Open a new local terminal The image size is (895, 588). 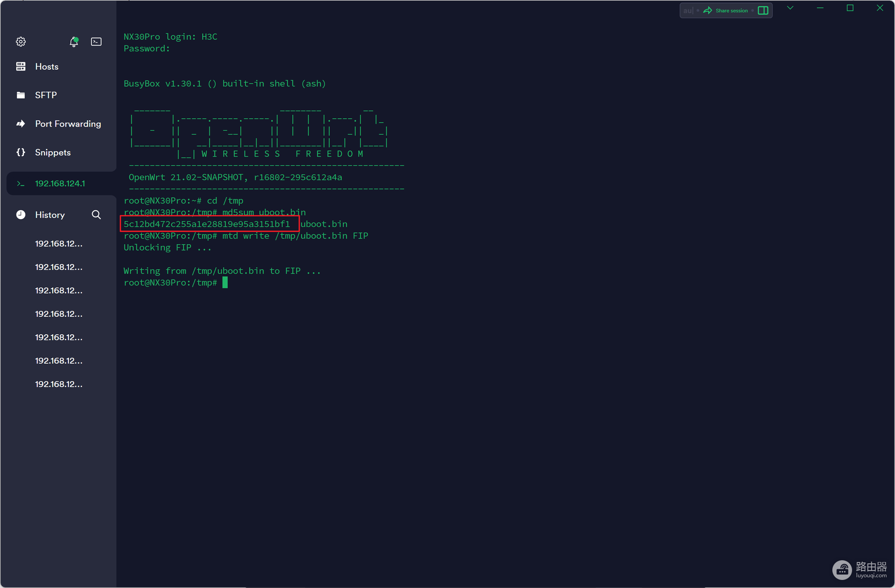point(96,42)
